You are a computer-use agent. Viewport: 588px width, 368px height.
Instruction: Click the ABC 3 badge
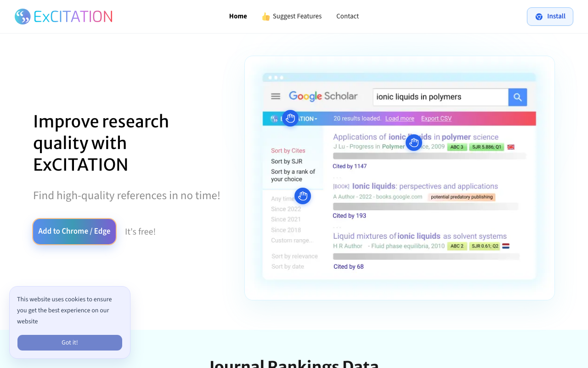coord(457,147)
